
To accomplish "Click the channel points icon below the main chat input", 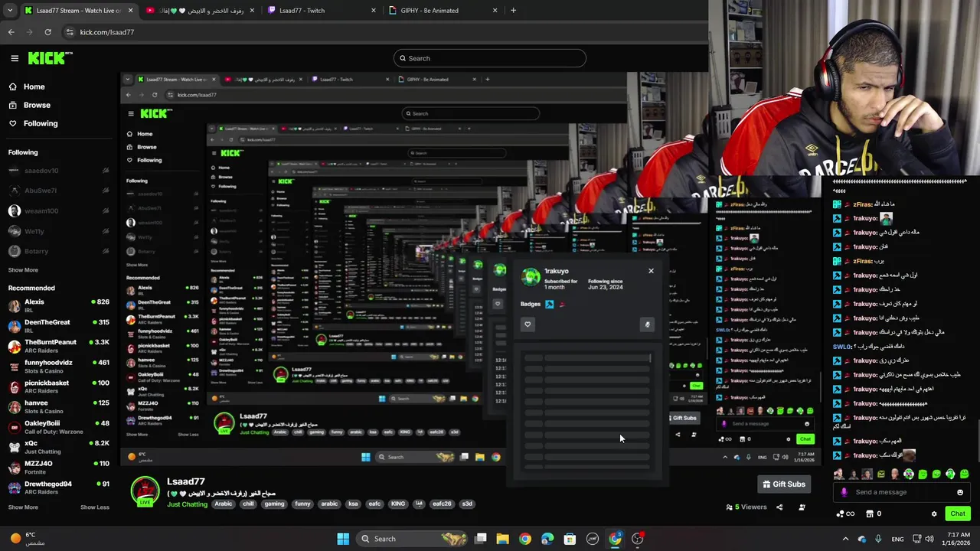I will 845,514.
